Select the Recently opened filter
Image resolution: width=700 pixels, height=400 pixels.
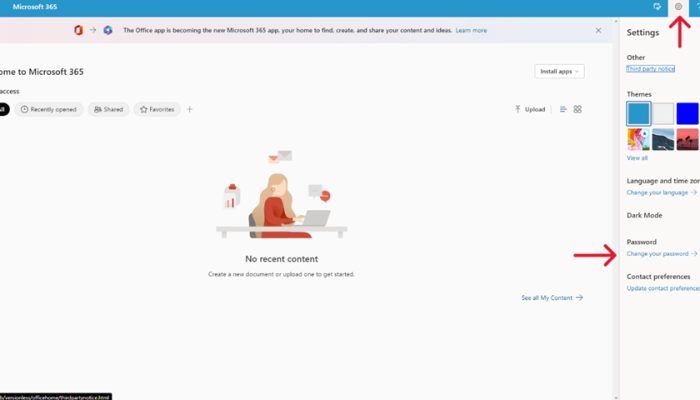point(49,109)
